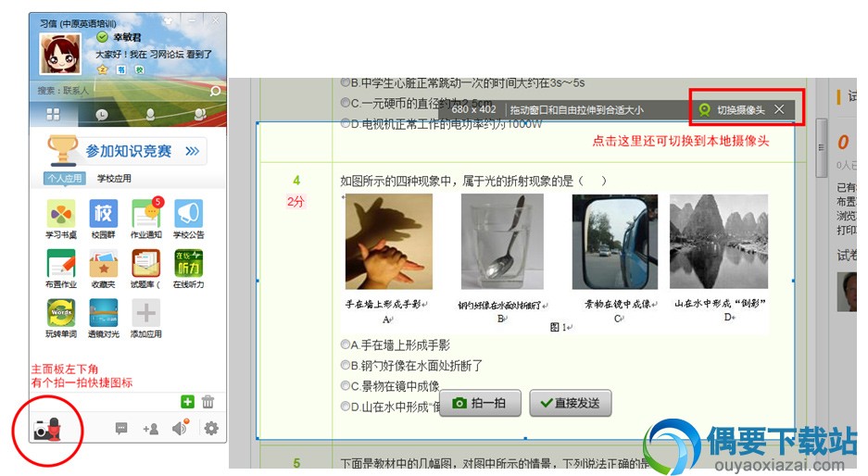Open the settings gear icon
The width and height of the screenshot is (868, 476).
[x=211, y=428]
